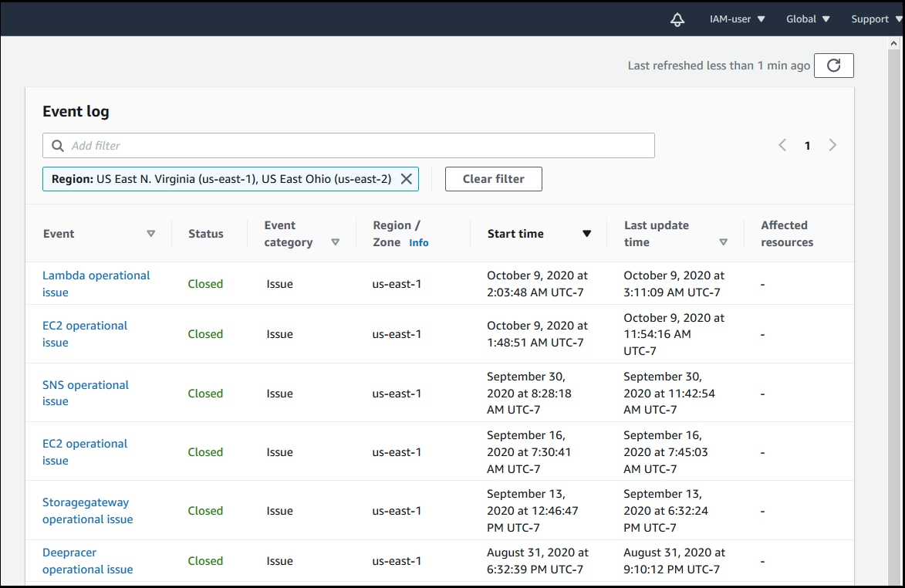The width and height of the screenshot is (905, 588).
Task: Open the Last update time sort dropdown
Action: click(x=724, y=242)
